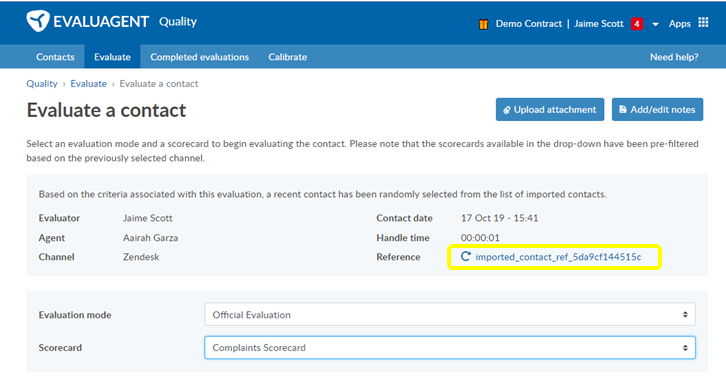
Task: Switch to the Contacts tab
Action: 55,57
